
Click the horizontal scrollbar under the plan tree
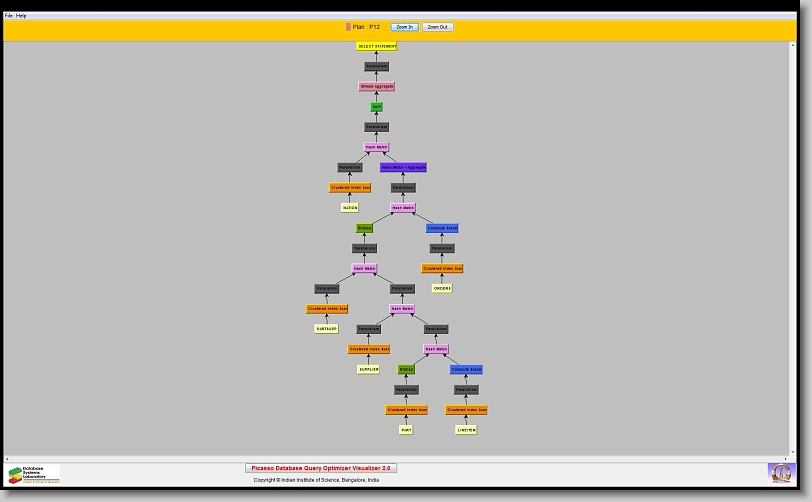400,459
